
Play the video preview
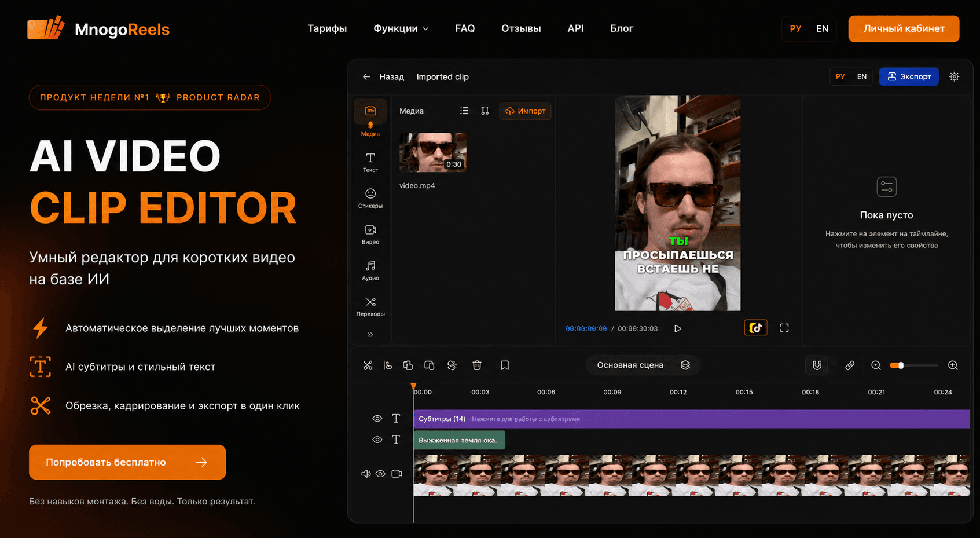(x=678, y=328)
